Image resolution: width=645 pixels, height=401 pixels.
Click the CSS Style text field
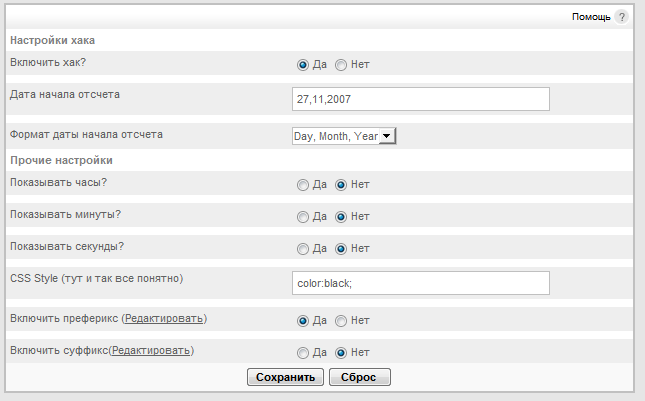tap(421, 283)
